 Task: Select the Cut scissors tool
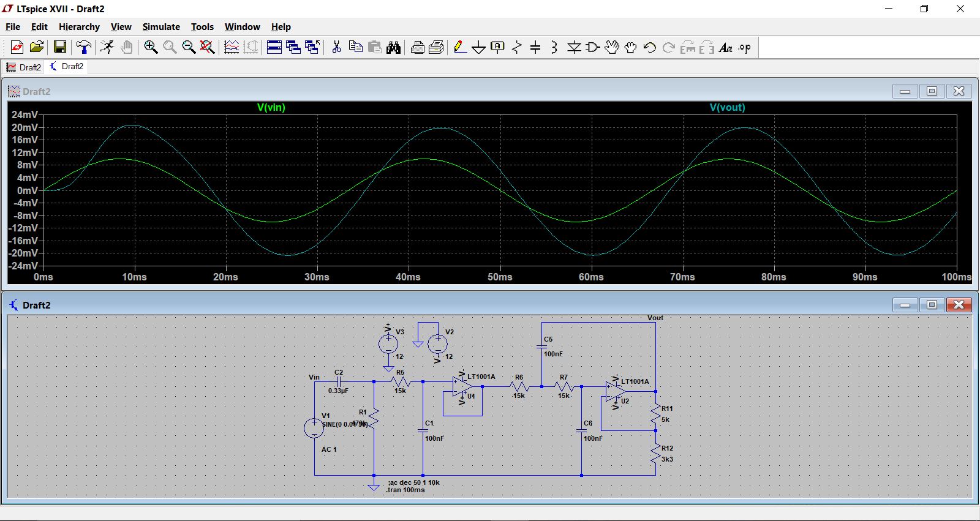pos(336,47)
